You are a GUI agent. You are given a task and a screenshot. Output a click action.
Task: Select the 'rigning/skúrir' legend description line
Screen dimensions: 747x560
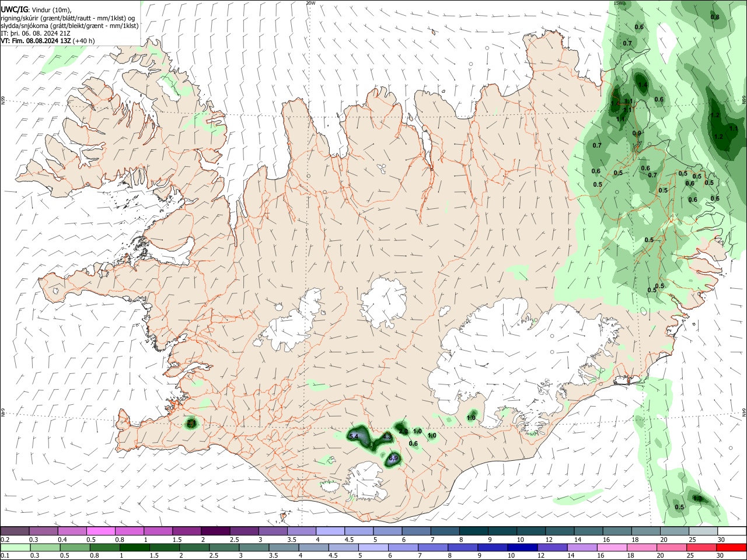68,18
